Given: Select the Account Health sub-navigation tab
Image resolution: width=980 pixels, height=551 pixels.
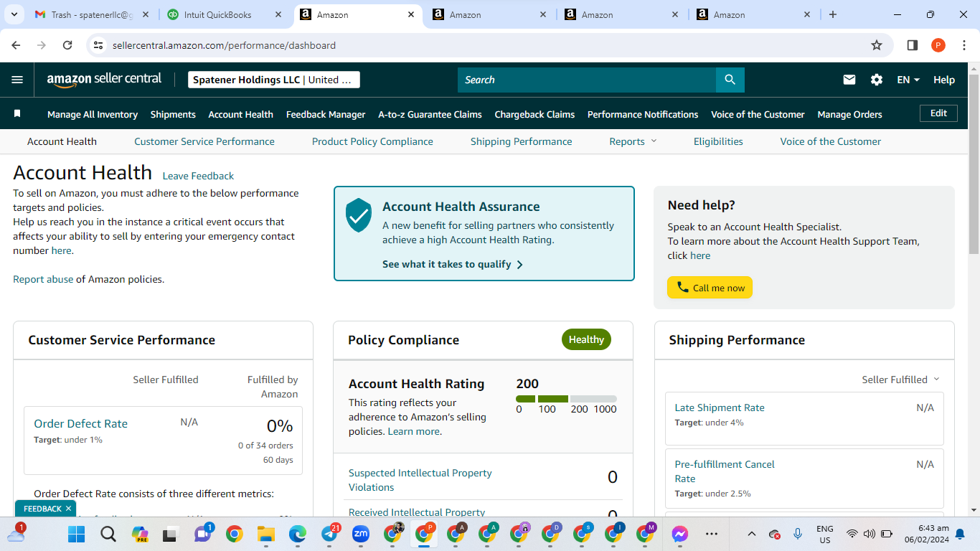Looking at the screenshot, I should click(62, 141).
